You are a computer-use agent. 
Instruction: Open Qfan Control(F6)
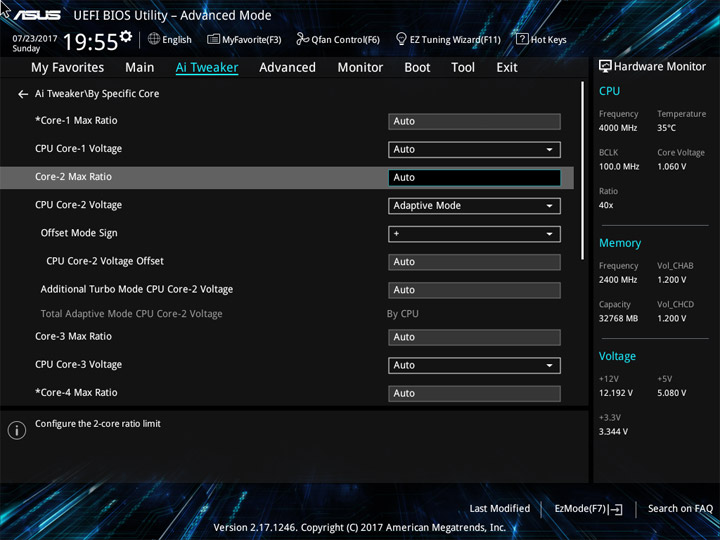tap(338, 39)
